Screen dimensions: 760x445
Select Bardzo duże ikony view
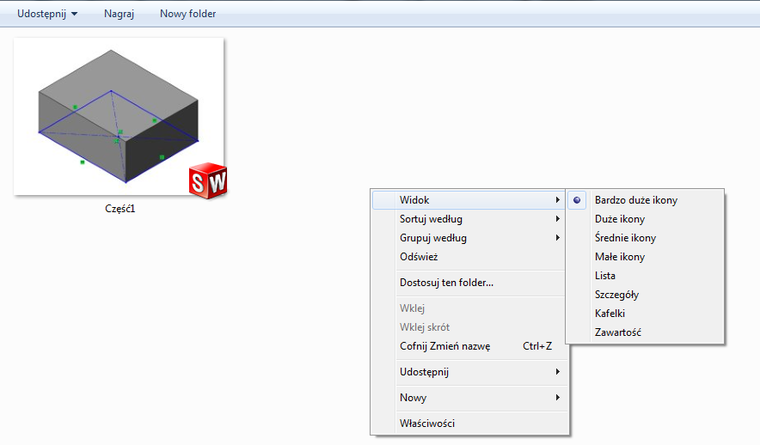pyautogui.click(x=645, y=200)
